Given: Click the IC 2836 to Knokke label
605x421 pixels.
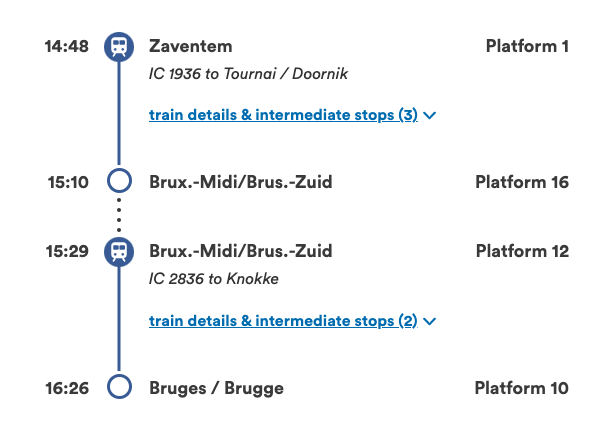Looking at the screenshot, I should coord(213,279).
